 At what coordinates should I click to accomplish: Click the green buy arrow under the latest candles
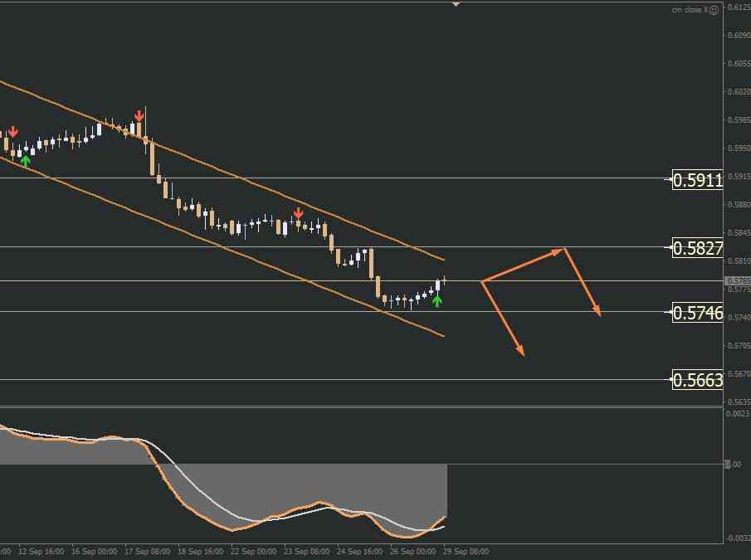(x=436, y=301)
